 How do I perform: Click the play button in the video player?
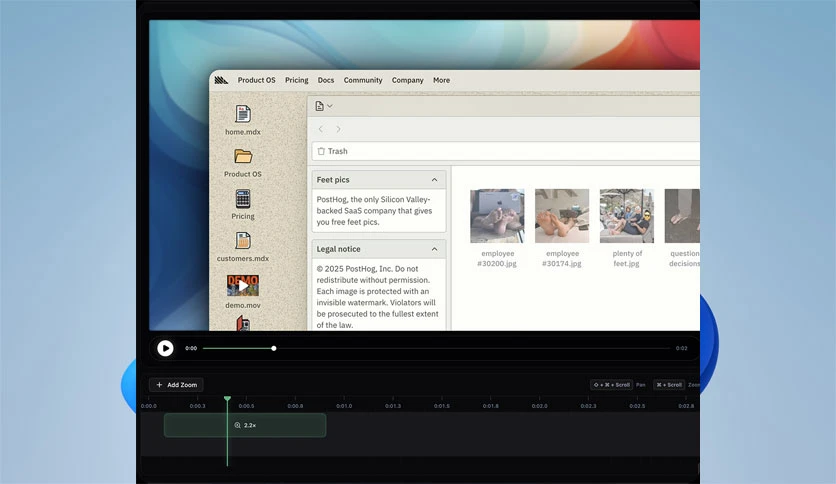click(x=165, y=348)
